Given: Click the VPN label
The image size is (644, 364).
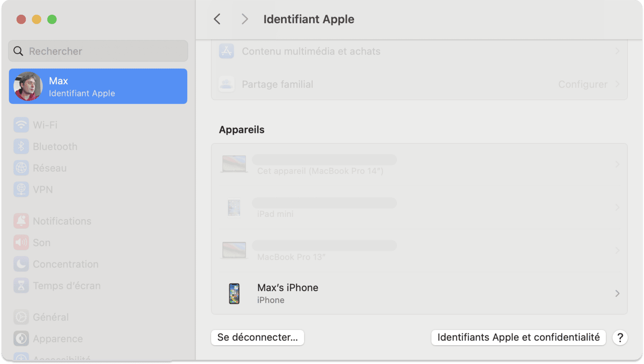Looking at the screenshot, I should (43, 190).
